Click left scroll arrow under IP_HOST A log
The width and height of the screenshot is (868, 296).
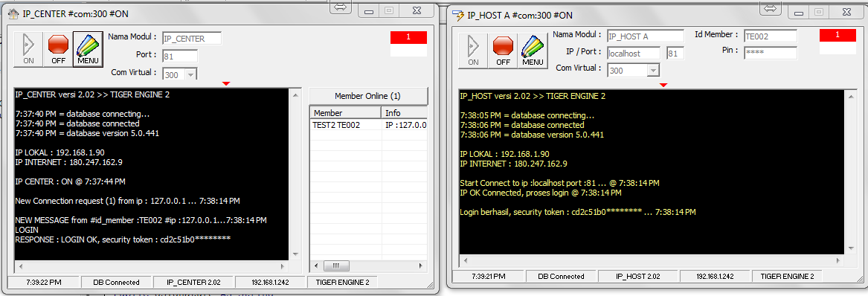[x=465, y=260]
